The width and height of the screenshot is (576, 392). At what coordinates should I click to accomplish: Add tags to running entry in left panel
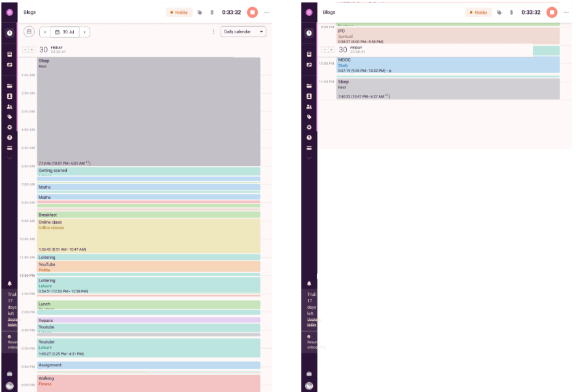(x=200, y=12)
